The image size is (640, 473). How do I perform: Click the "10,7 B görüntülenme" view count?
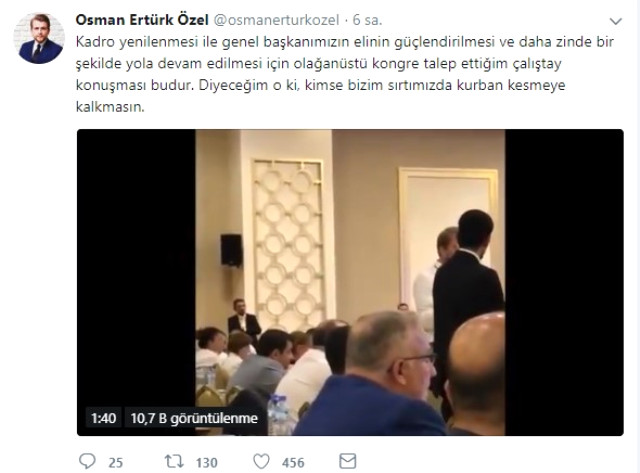click(x=194, y=418)
